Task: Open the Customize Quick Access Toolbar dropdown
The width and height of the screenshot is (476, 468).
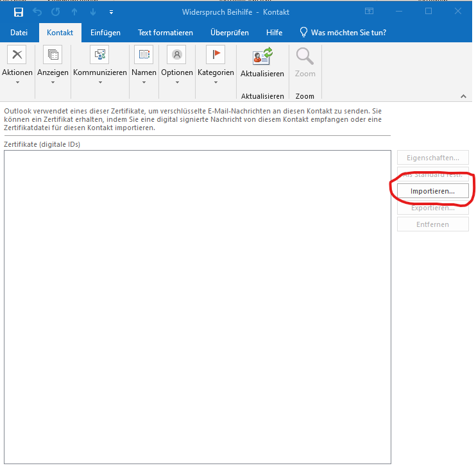Action: [112, 12]
